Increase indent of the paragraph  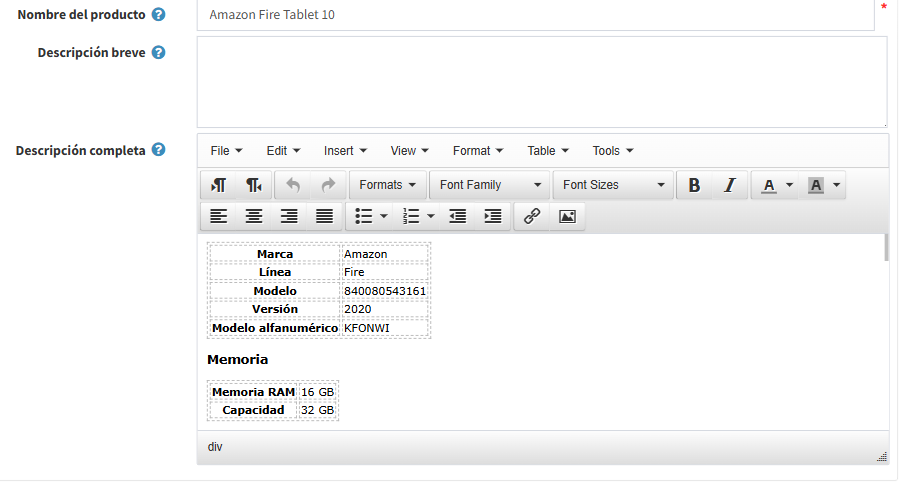click(x=492, y=216)
